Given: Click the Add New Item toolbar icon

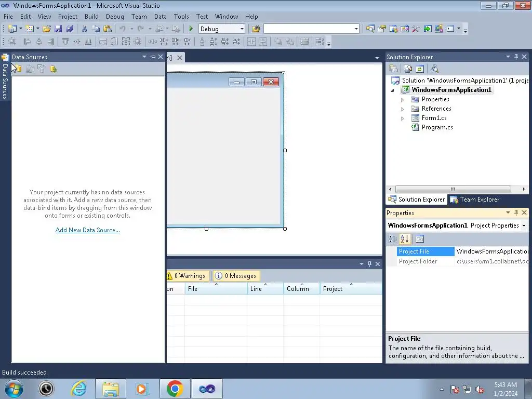Looking at the screenshot, I should 30,29.
